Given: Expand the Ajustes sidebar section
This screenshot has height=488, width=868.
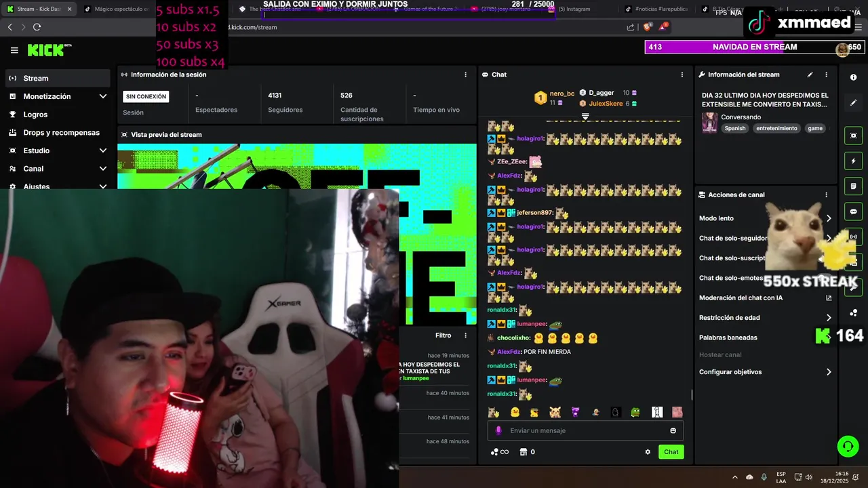Looking at the screenshot, I should click(x=103, y=186).
